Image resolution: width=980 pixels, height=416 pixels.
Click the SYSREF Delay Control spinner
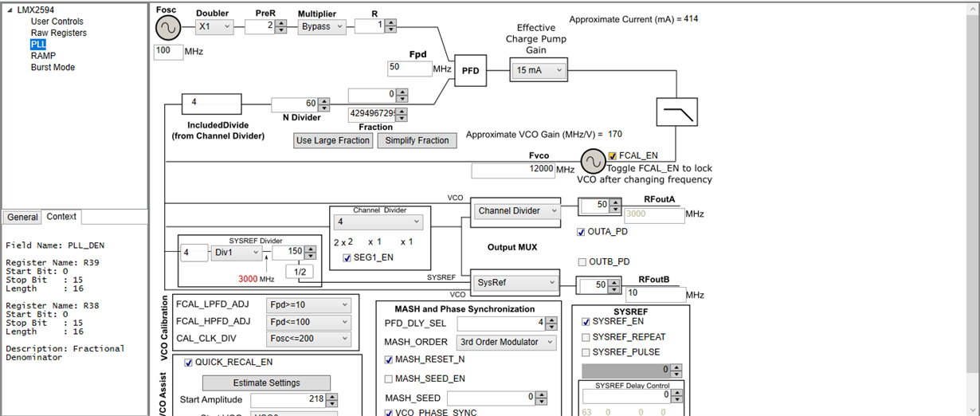click(632, 397)
